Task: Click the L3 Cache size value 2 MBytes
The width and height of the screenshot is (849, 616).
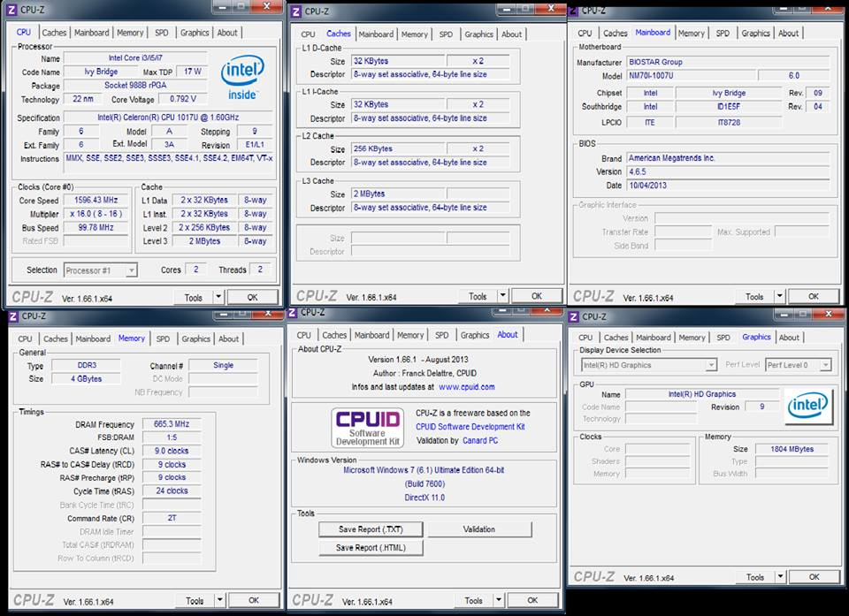Action: click(398, 194)
